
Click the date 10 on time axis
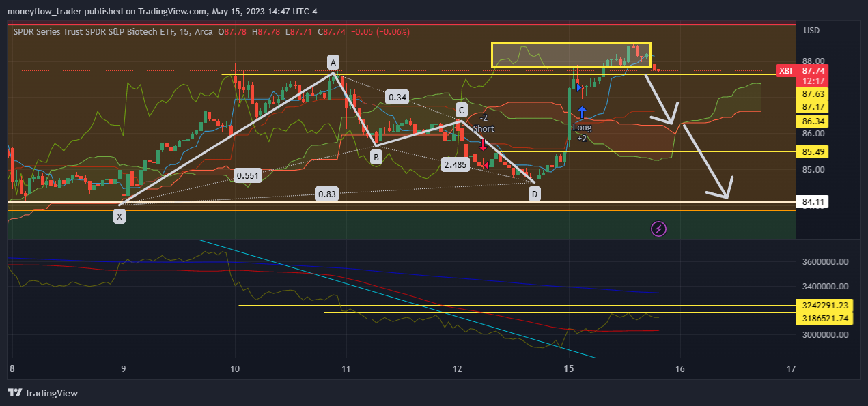(235, 368)
